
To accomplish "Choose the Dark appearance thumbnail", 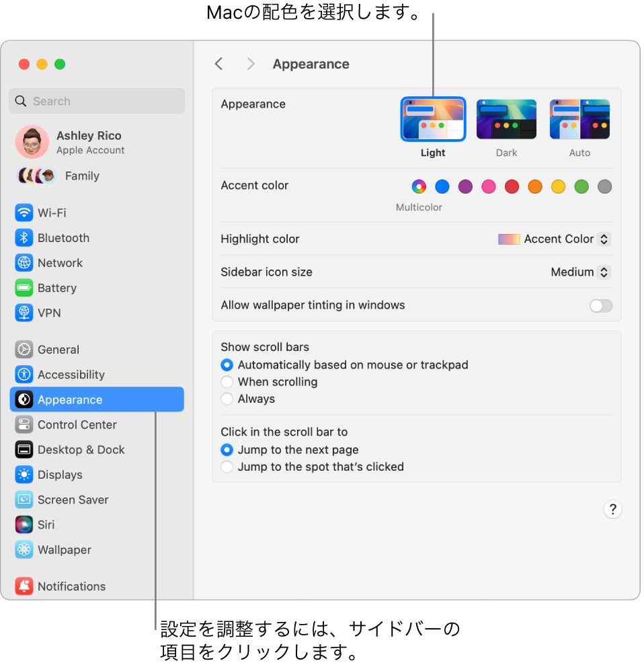I will pos(506,119).
